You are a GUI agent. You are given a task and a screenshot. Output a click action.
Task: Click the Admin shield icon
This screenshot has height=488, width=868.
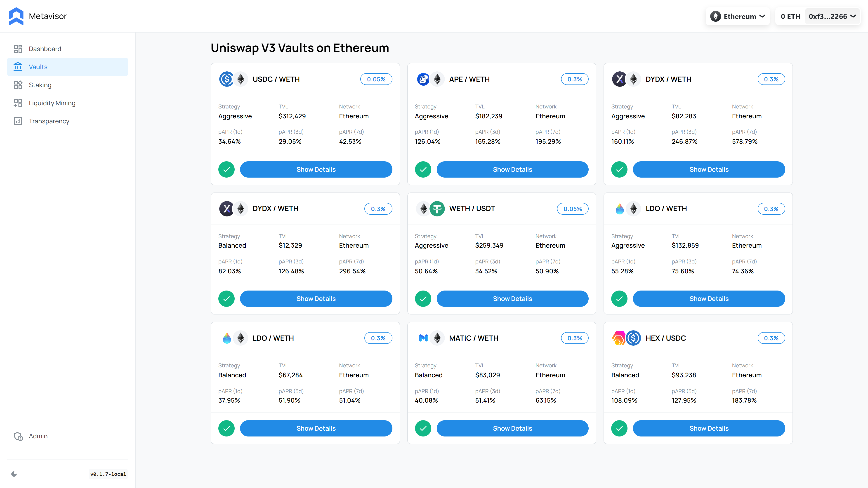[18, 436]
